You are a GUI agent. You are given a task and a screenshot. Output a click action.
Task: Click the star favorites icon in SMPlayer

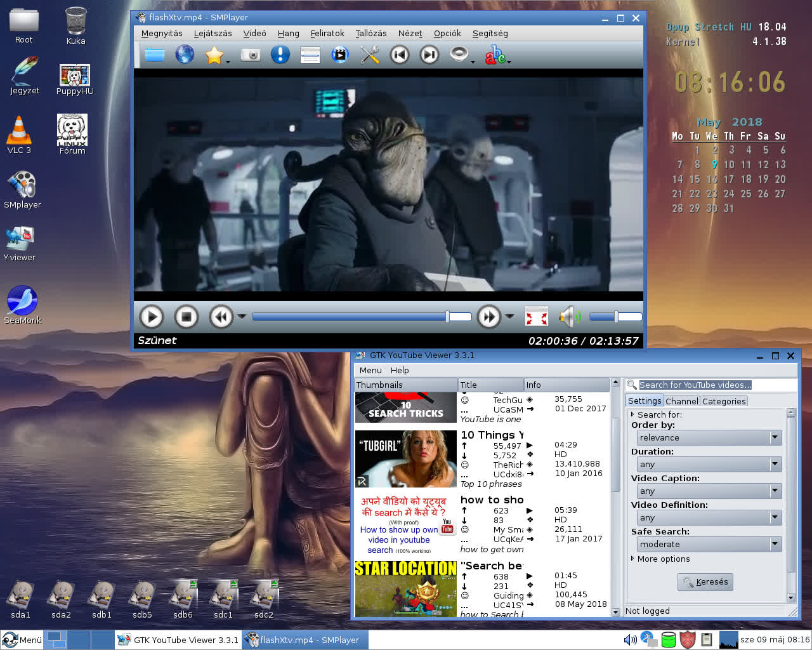click(x=214, y=55)
